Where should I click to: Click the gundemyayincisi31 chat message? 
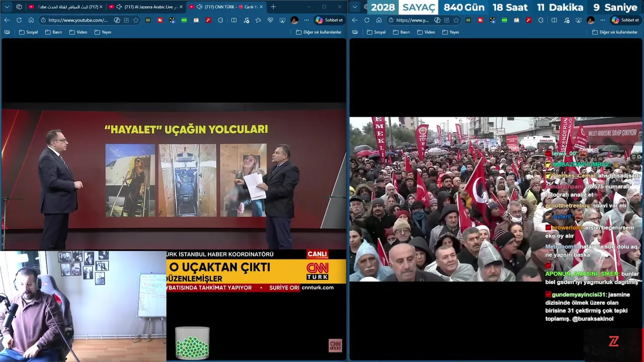tap(587, 307)
